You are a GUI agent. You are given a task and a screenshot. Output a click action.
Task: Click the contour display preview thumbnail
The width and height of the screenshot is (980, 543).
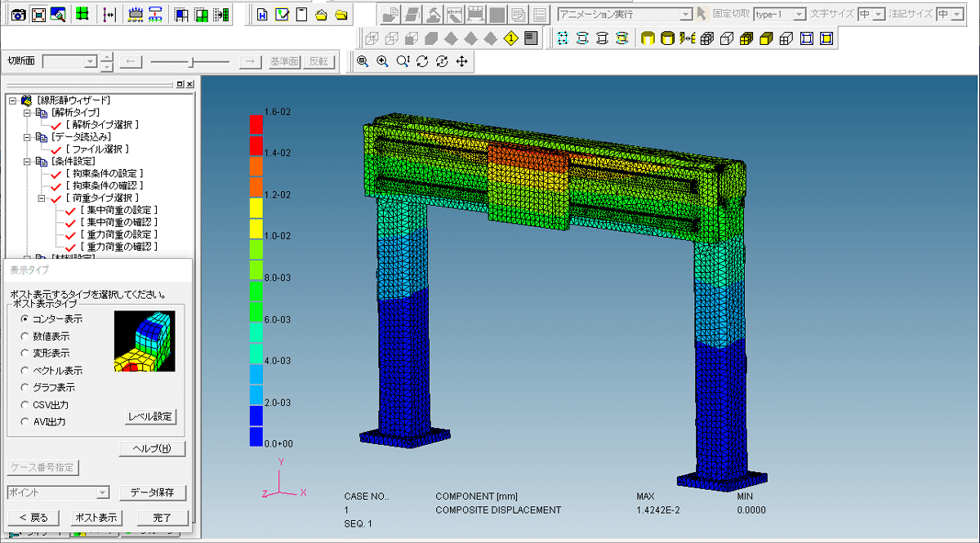point(145,340)
